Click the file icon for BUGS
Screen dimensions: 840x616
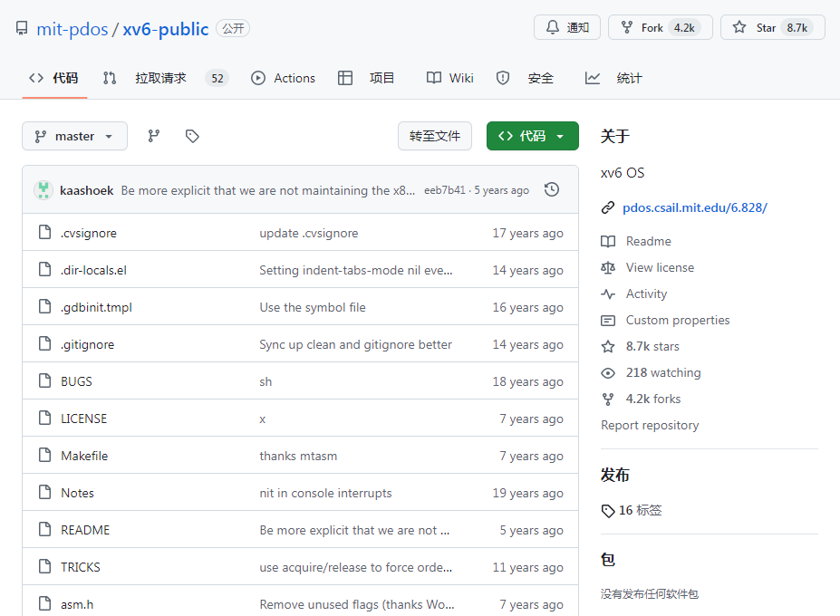coord(45,380)
